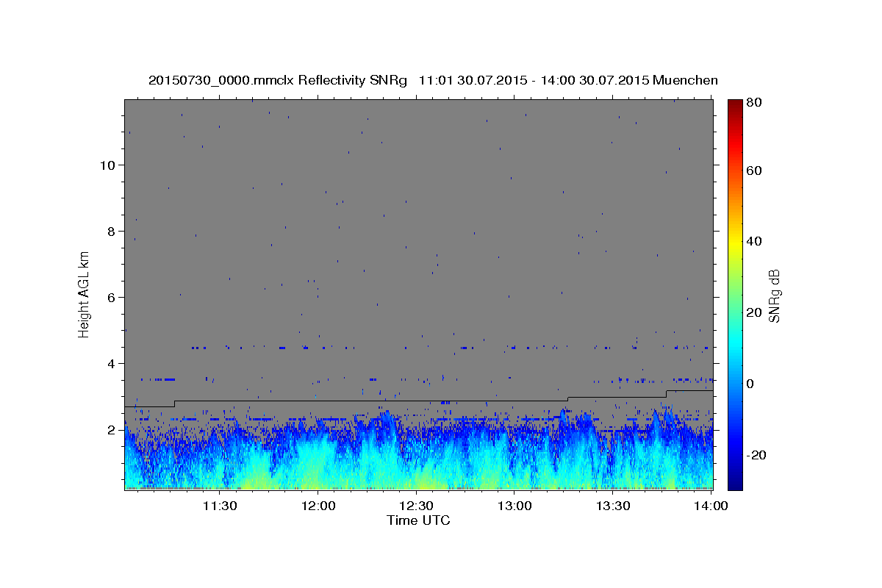Click the height tick label 8

tap(110, 232)
